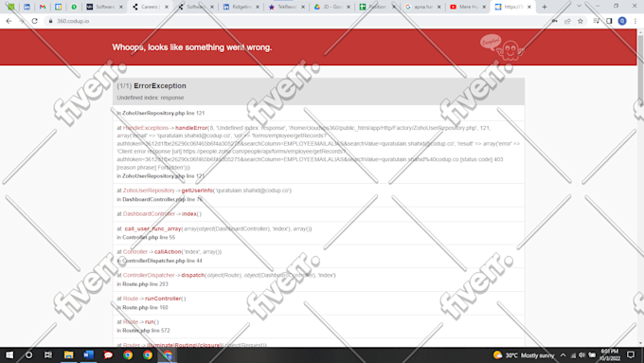The height and width of the screenshot is (363, 644).
Task: Reload the 360.codup.io page
Action: (34, 21)
